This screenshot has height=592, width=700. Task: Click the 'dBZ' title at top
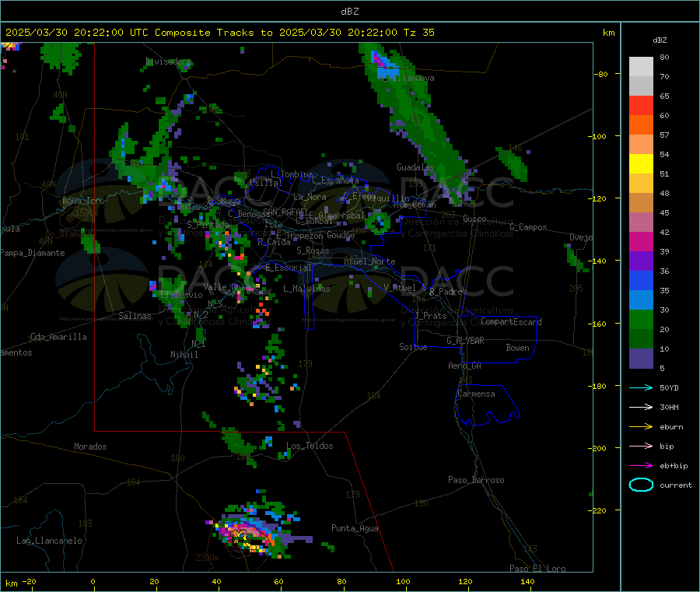(x=349, y=12)
